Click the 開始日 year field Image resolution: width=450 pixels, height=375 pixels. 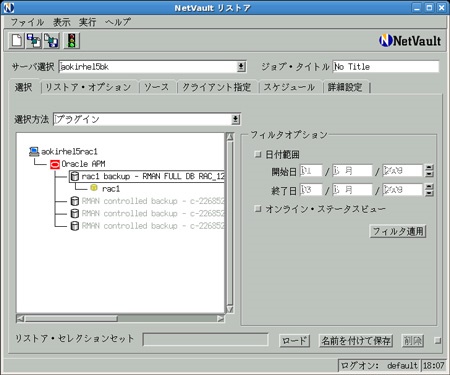tap(403, 171)
